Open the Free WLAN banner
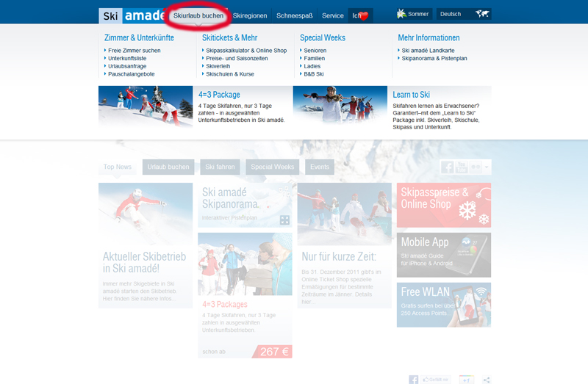 click(x=444, y=305)
